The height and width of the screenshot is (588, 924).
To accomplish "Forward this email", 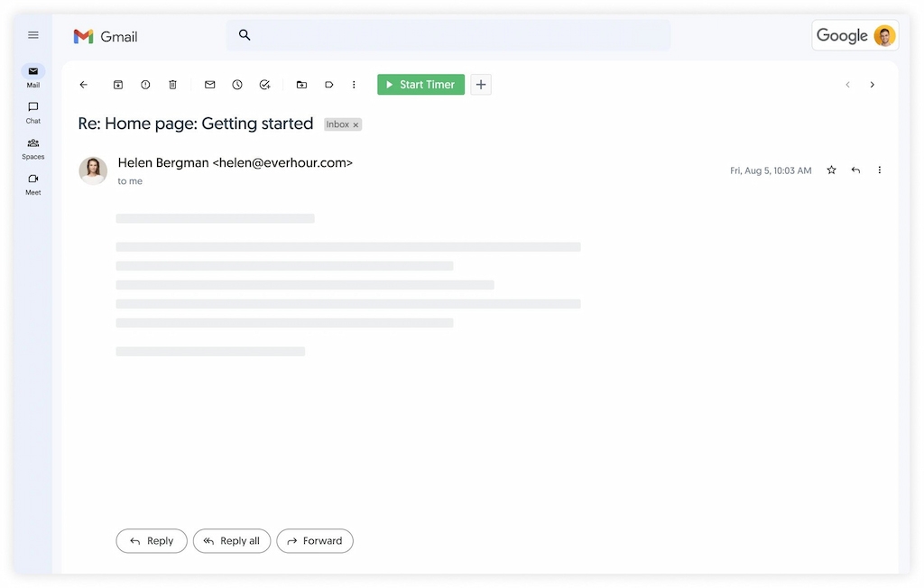I will [315, 541].
